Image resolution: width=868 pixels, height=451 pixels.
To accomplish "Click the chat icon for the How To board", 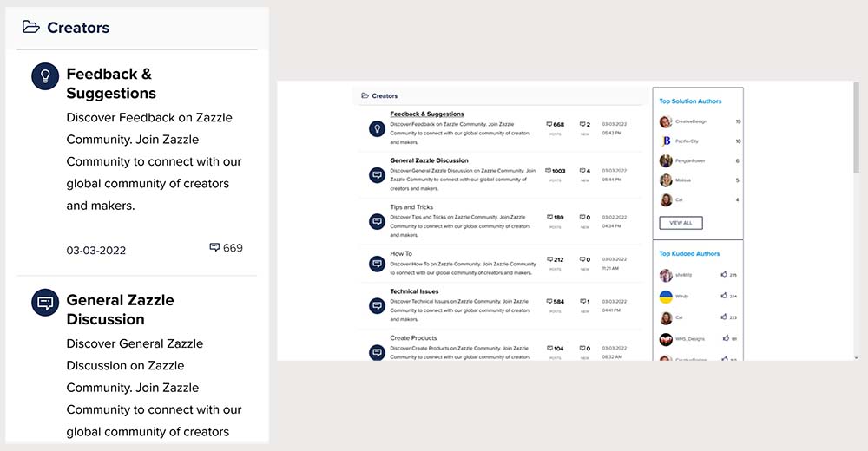I will [377, 264].
